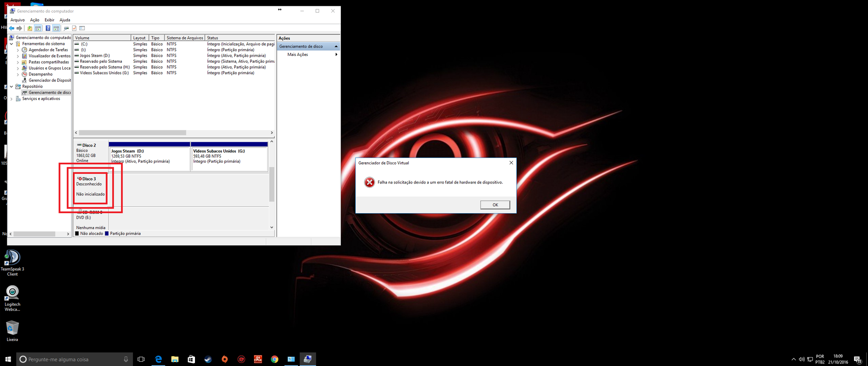Toggle the show/hide console tree toolbar icon
The image size is (868, 366).
coord(38,28)
